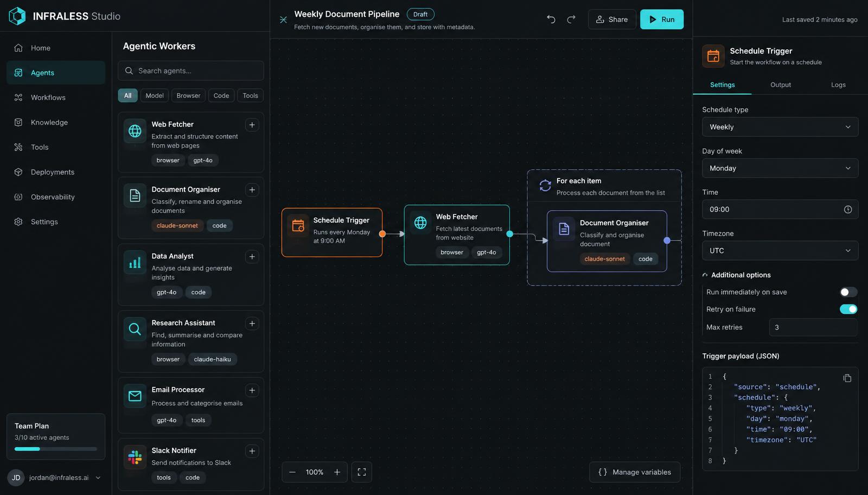Click the active agents progress bar

(x=56, y=449)
